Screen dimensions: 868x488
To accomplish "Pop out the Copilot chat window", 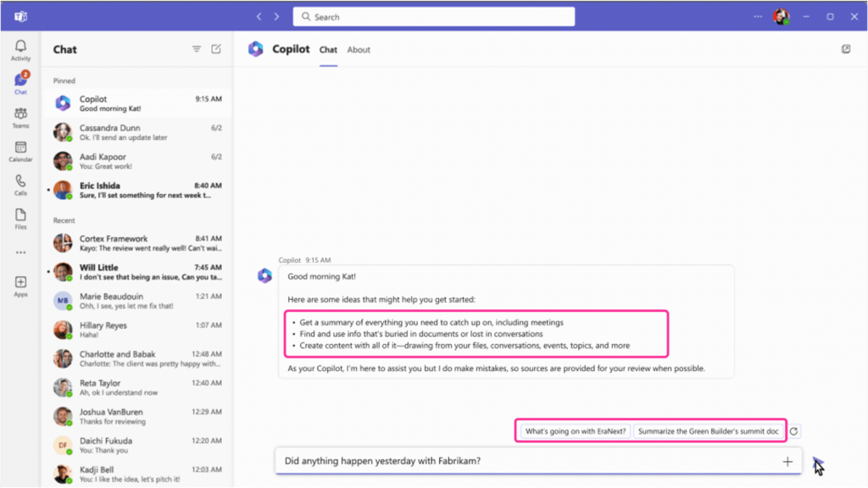I will tap(845, 49).
